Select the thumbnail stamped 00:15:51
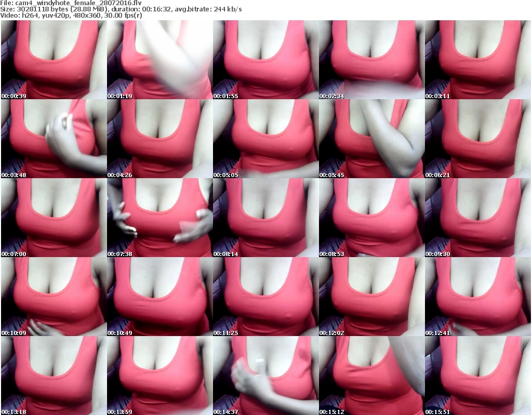Screen dimensions: 532x415 click(478, 376)
